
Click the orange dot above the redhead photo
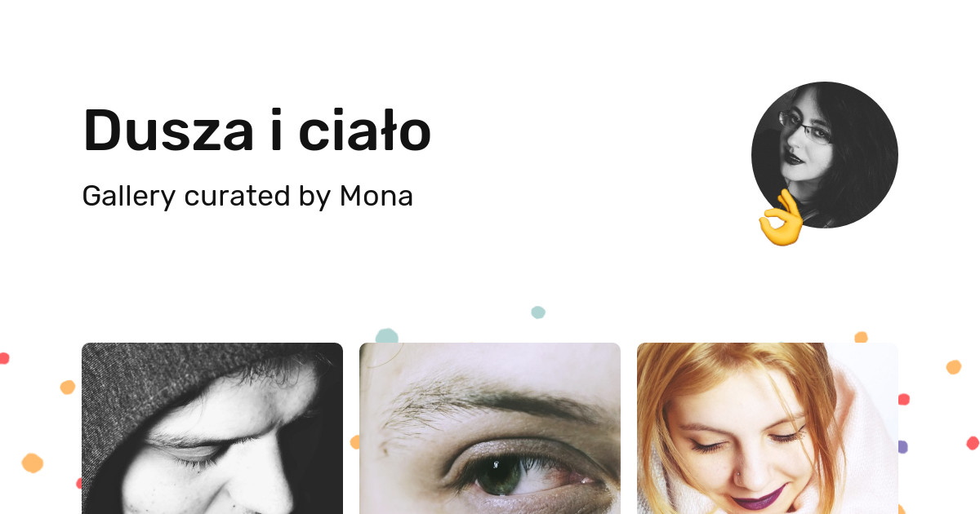click(861, 337)
